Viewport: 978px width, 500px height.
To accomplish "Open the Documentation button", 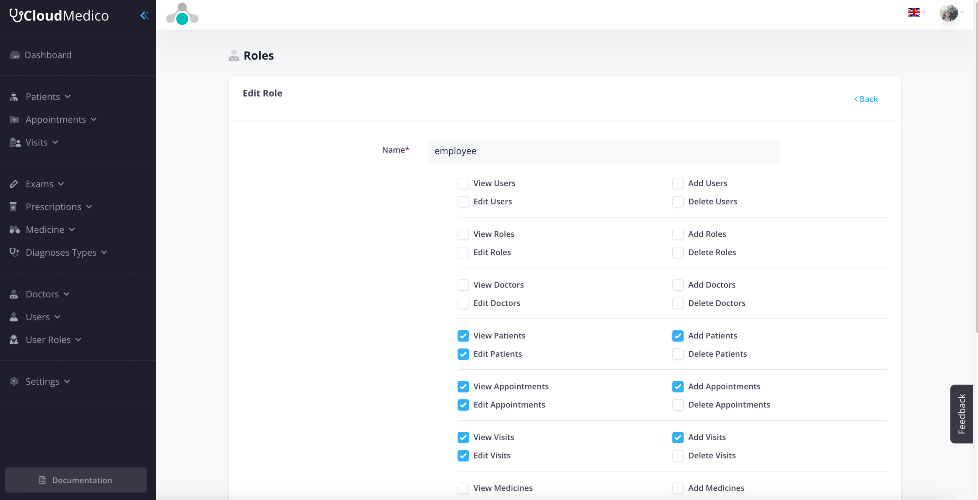I will coord(76,480).
